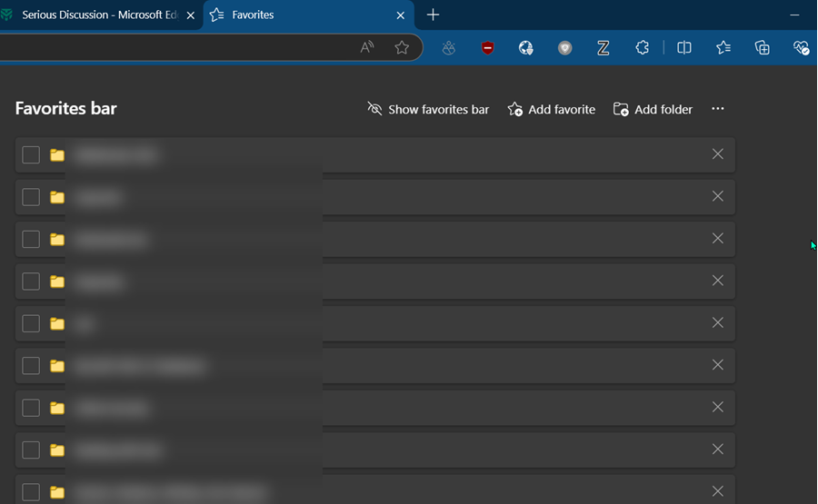
Task: Open a new tab with plus button
Action: [x=433, y=15]
